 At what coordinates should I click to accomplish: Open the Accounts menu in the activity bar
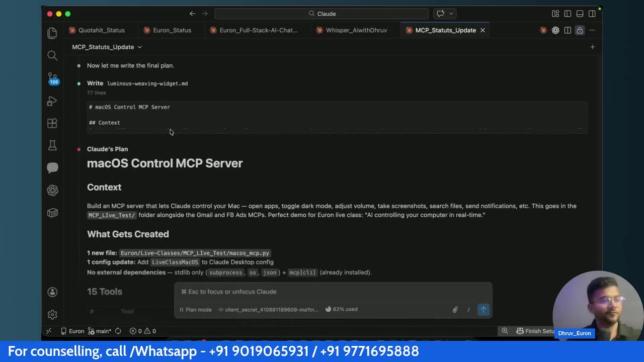[x=52, y=292]
